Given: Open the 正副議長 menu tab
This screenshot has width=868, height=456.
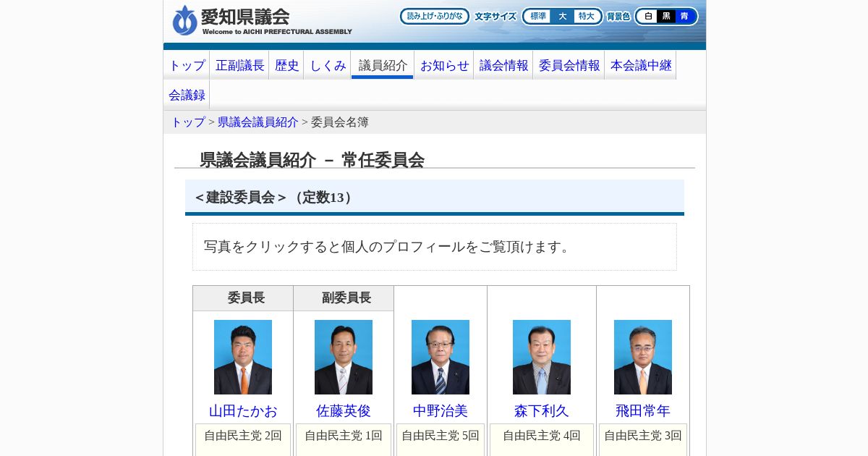Looking at the screenshot, I should pos(239,65).
